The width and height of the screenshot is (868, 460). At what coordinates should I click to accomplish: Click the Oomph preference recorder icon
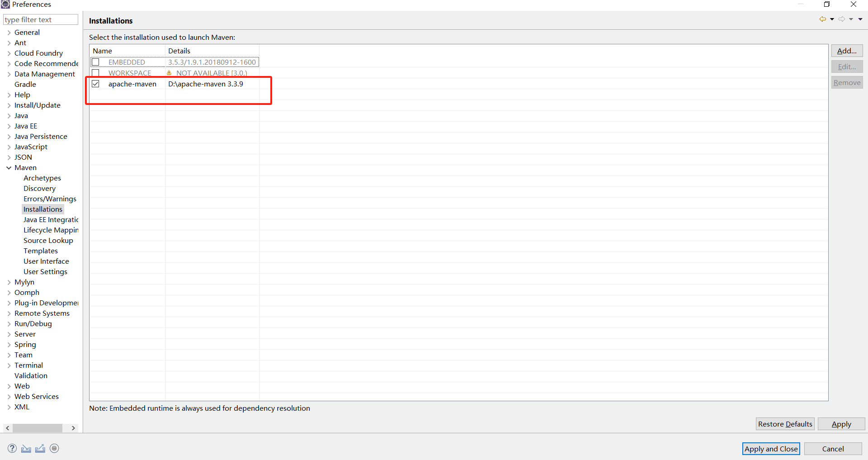click(x=54, y=448)
